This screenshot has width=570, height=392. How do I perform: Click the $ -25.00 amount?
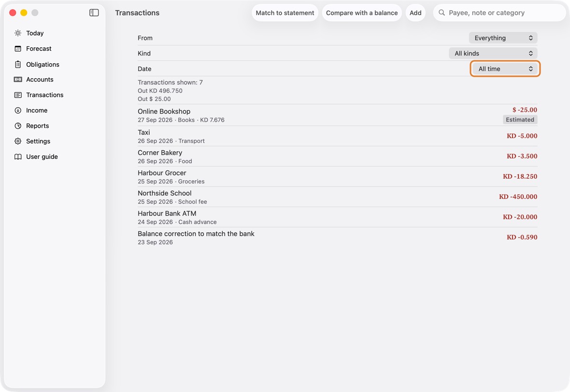coord(525,110)
